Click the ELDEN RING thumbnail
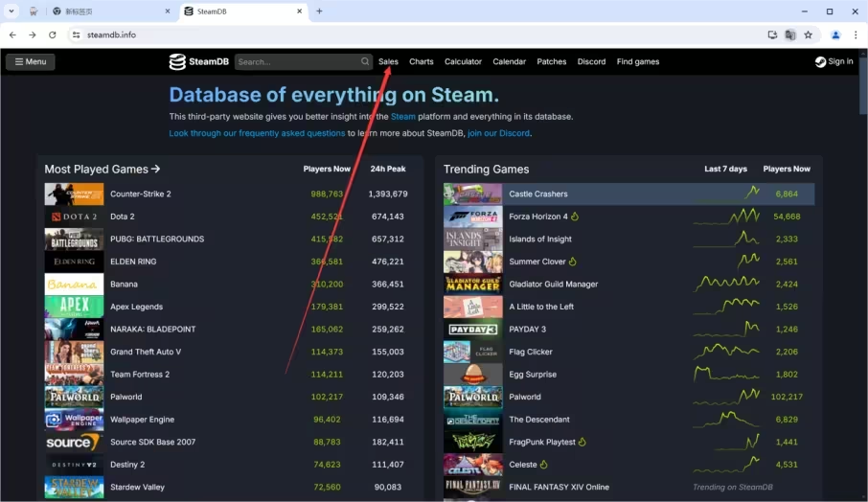Image resolution: width=868 pixels, height=502 pixels. (x=74, y=262)
